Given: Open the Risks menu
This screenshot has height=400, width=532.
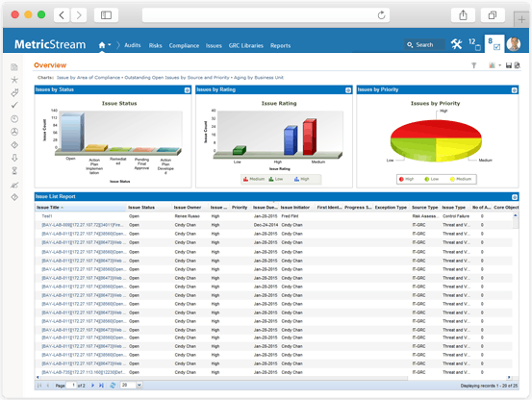Looking at the screenshot, I should tap(156, 45).
